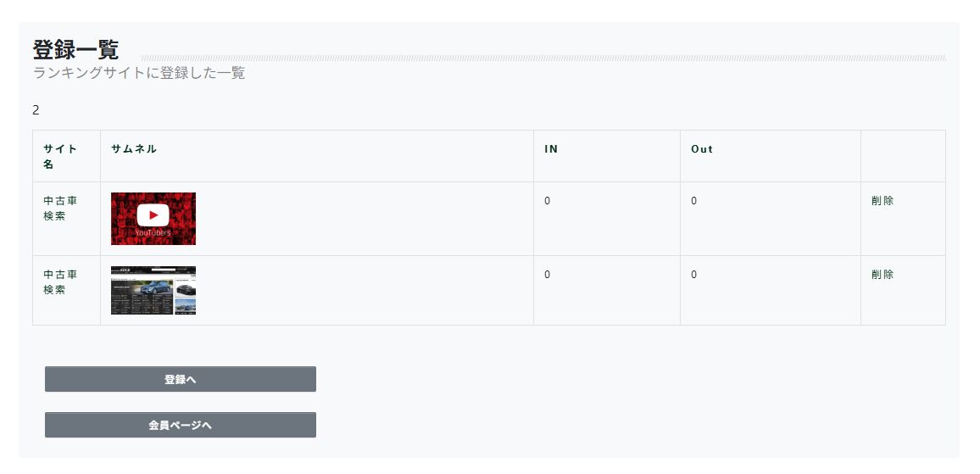
Task: Click the blank header cell above 削除
Action: coord(903,156)
